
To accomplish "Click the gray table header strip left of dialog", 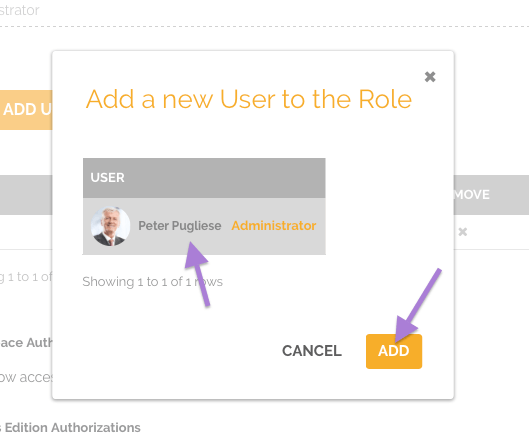I will [26, 195].
